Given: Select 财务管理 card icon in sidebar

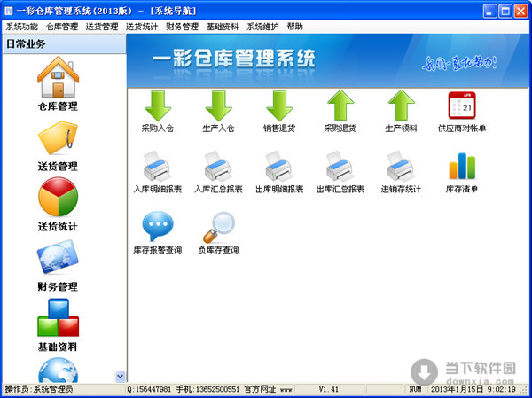Looking at the screenshot, I should (x=58, y=257).
